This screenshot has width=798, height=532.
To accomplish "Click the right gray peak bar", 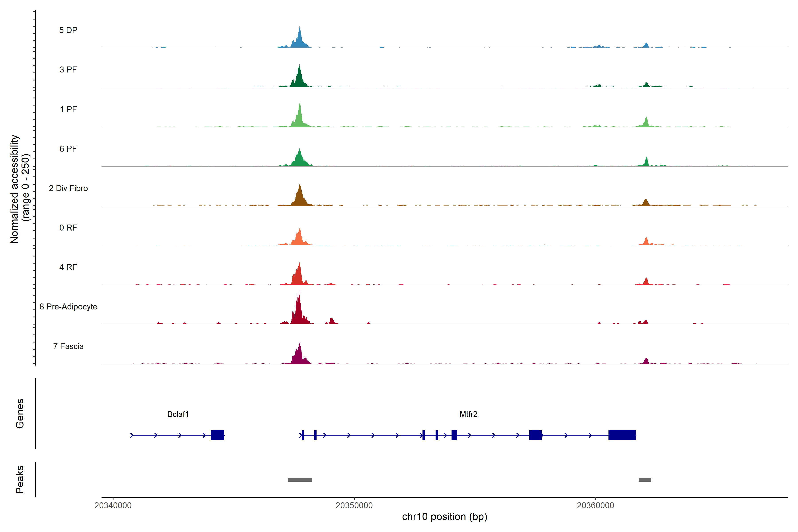I will click(x=645, y=480).
